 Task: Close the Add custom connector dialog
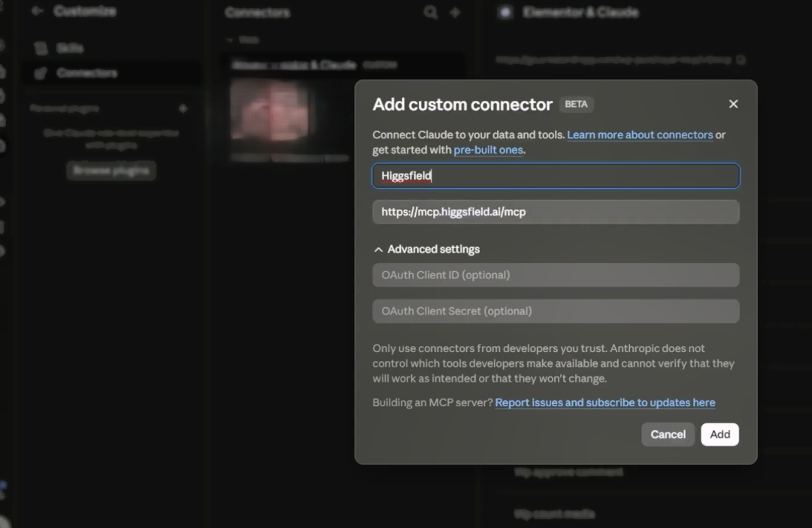733,104
